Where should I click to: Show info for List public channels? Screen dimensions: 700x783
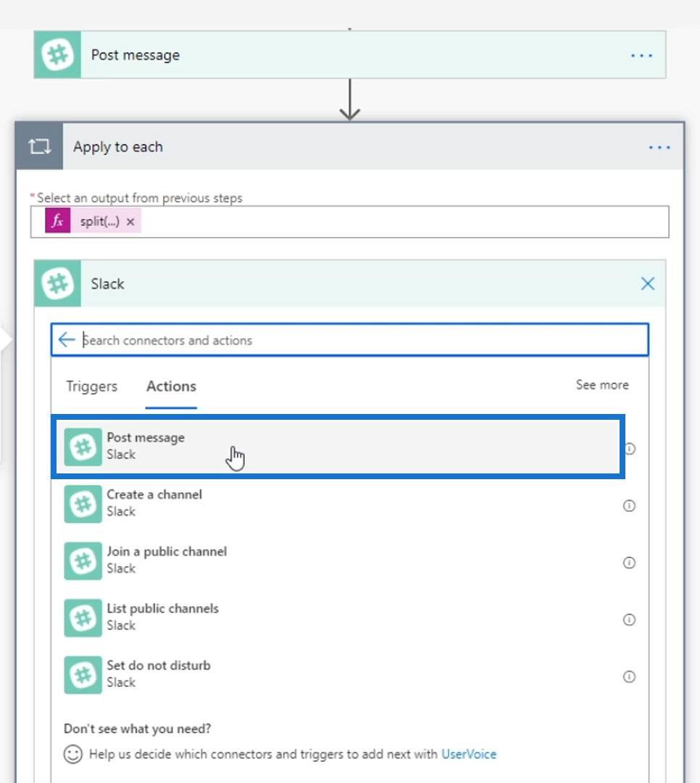(x=629, y=619)
